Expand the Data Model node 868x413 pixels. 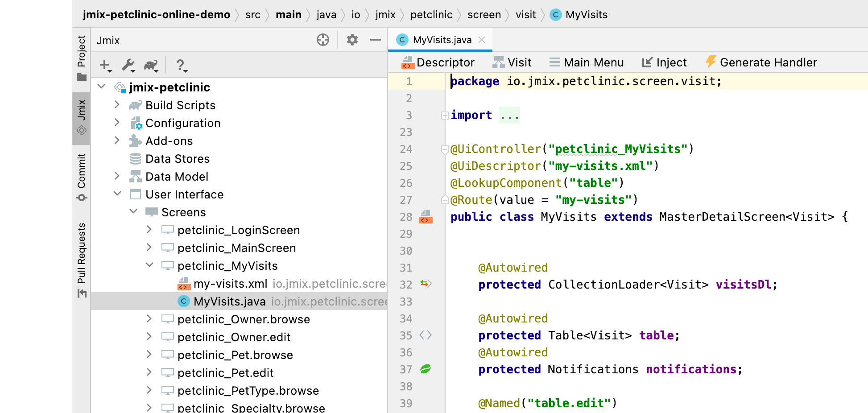click(x=117, y=176)
